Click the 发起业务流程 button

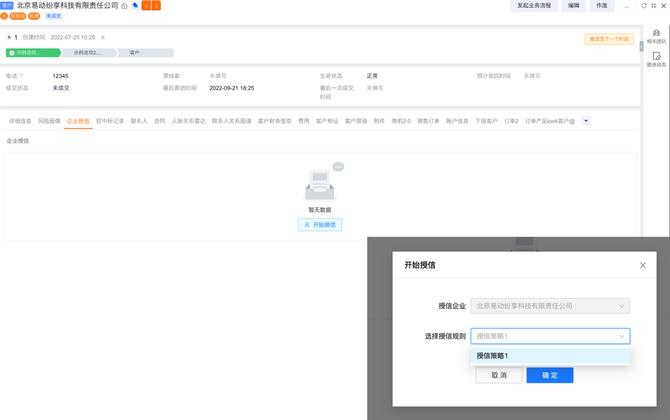coord(534,6)
